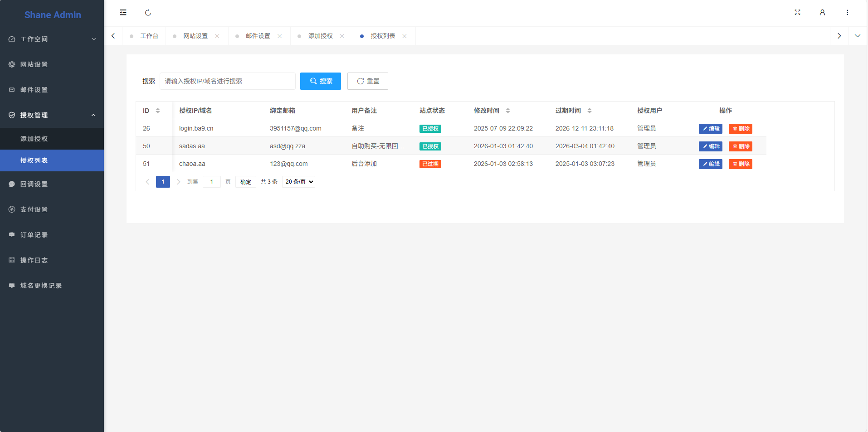Focus the 授权IP/域名 search input field
This screenshot has width=868, height=432.
click(x=227, y=81)
